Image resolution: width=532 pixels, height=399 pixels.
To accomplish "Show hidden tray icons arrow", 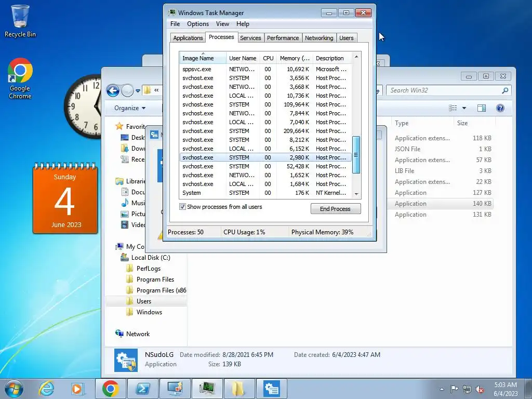I will pyautogui.click(x=442, y=389).
